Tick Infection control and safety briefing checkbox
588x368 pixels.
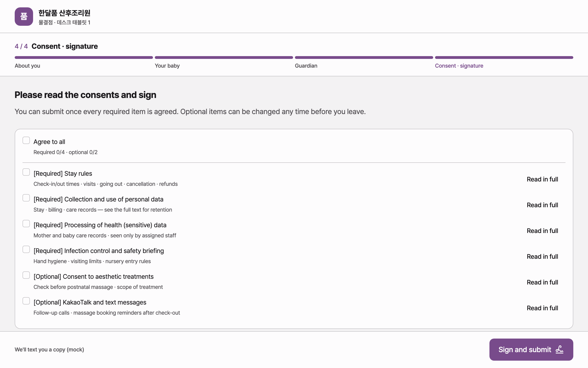point(26,250)
